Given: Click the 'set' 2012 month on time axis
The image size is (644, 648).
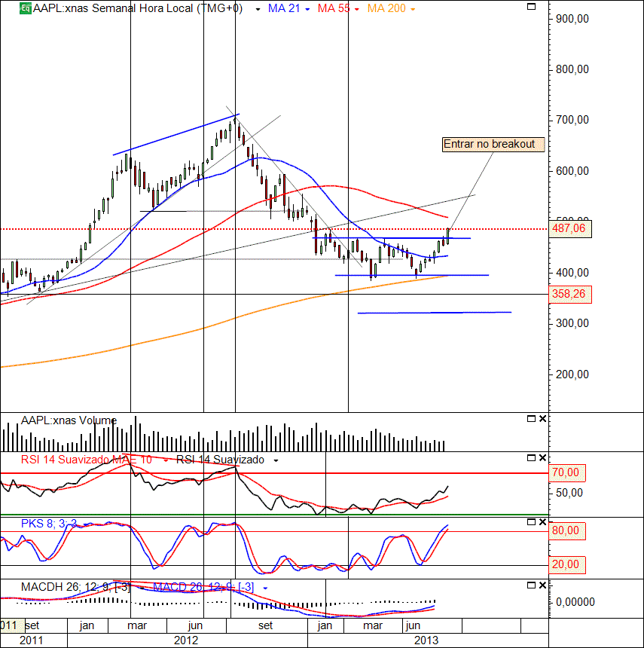Looking at the screenshot, I should 265,625.
